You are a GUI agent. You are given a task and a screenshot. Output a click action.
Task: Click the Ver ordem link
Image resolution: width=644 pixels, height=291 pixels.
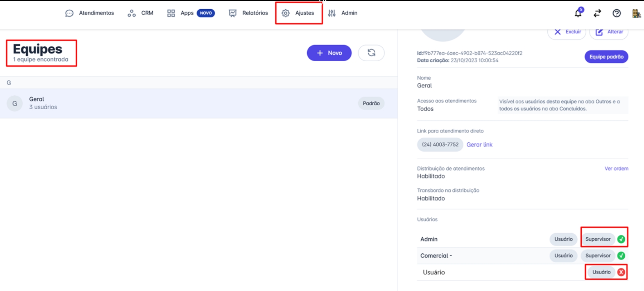pos(616,168)
